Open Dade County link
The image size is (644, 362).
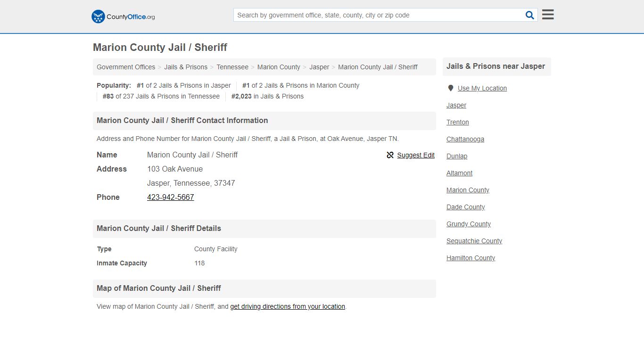(466, 207)
